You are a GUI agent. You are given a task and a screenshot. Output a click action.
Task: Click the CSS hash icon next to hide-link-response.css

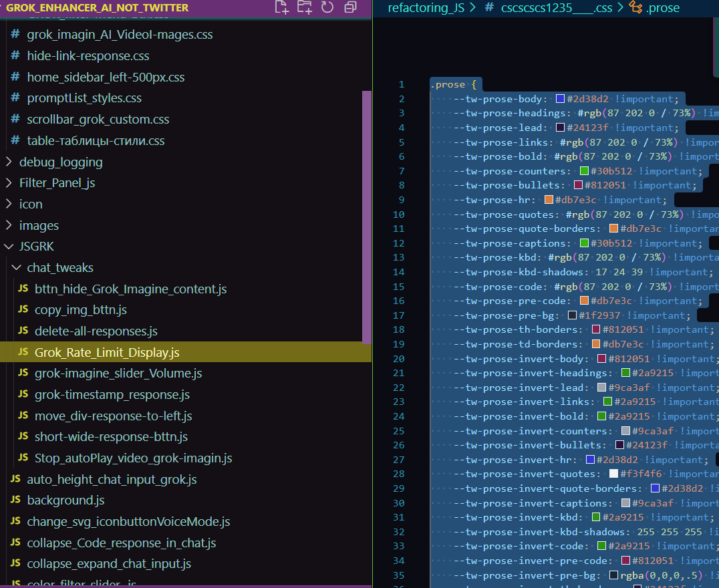pos(15,55)
